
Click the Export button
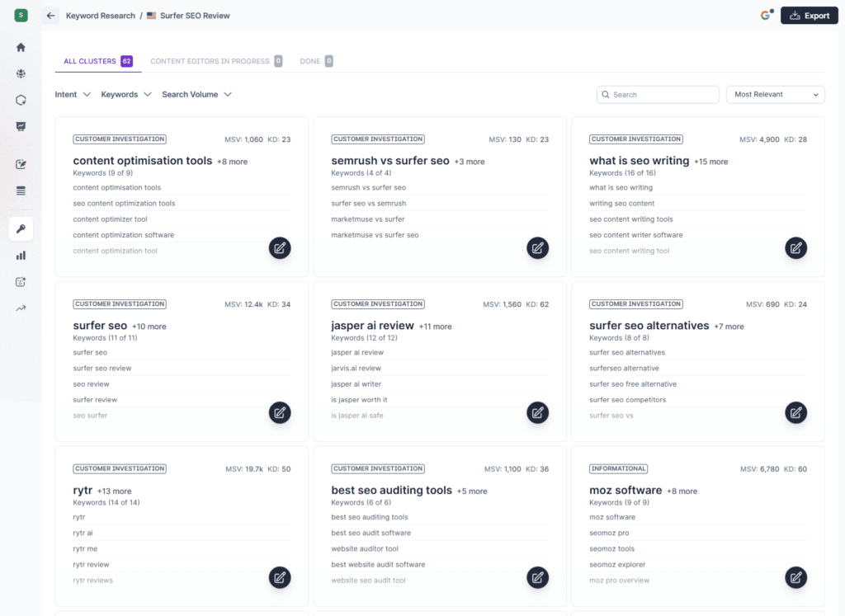click(x=809, y=15)
